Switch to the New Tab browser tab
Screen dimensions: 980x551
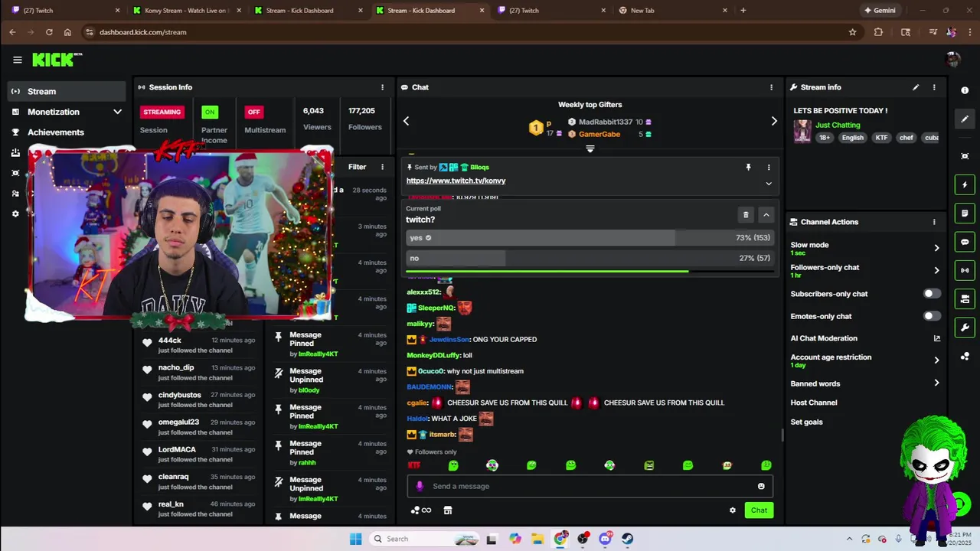coord(672,11)
